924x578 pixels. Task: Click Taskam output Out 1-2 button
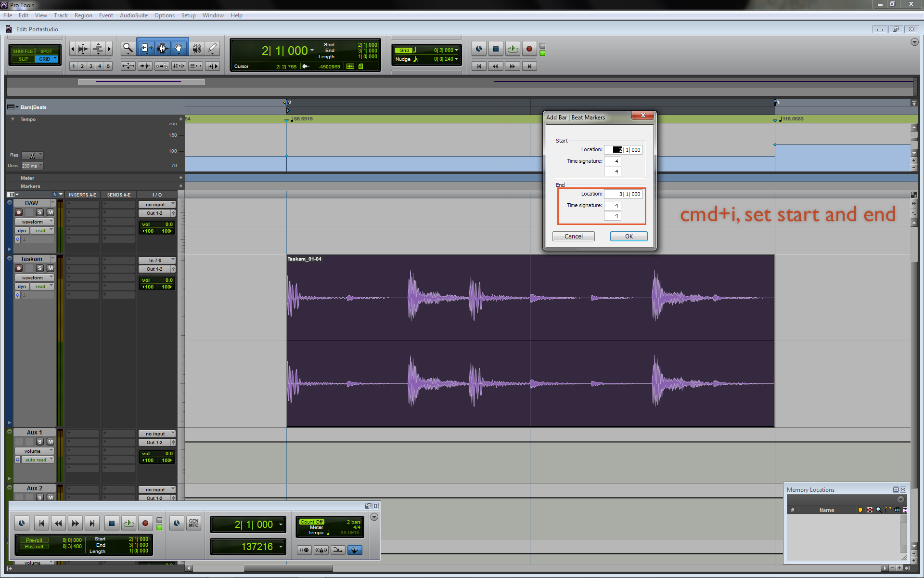(154, 269)
